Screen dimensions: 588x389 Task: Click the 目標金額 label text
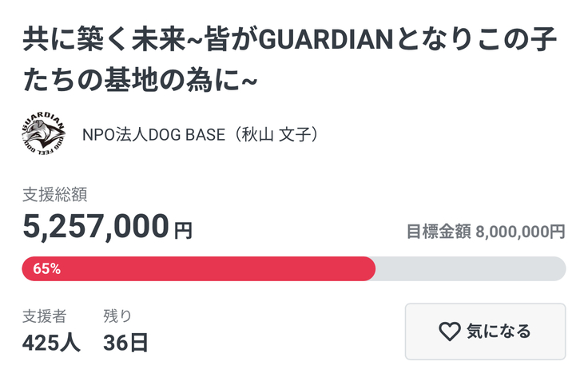tap(439, 232)
